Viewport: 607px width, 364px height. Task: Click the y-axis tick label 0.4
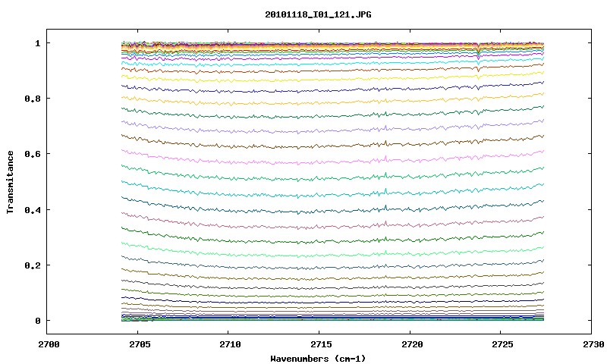tap(33, 209)
